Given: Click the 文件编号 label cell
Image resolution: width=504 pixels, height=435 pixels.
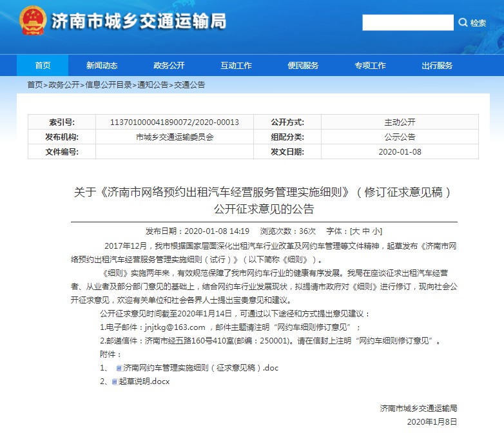Looking at the screenshot, I should pyautogui.click(x=62, y=151).
